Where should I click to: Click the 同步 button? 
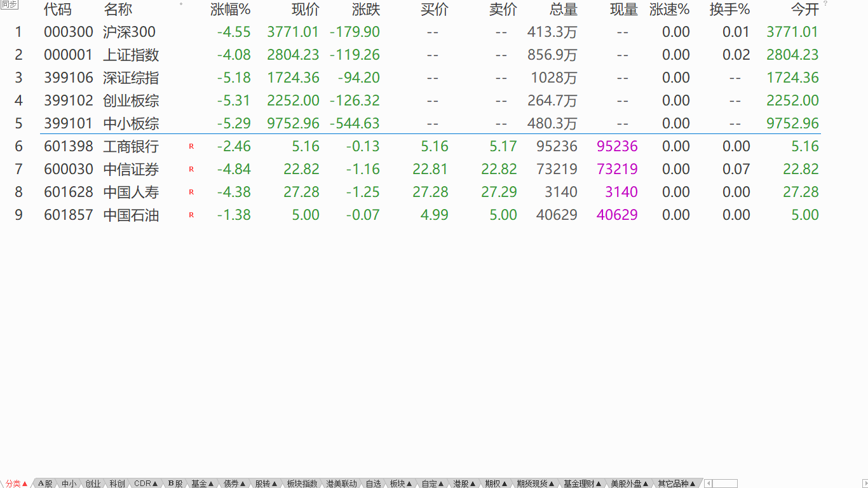click(10, 4)
